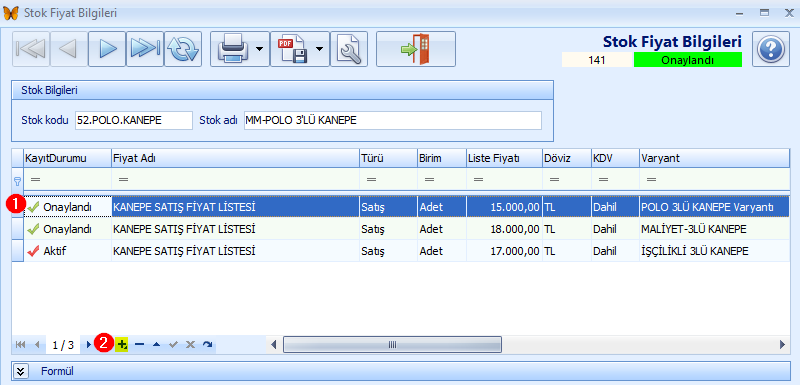Viewport: 800px width, 385px height.
Task: Open the printer button dropdown arrow
Action: click(260, 49)
